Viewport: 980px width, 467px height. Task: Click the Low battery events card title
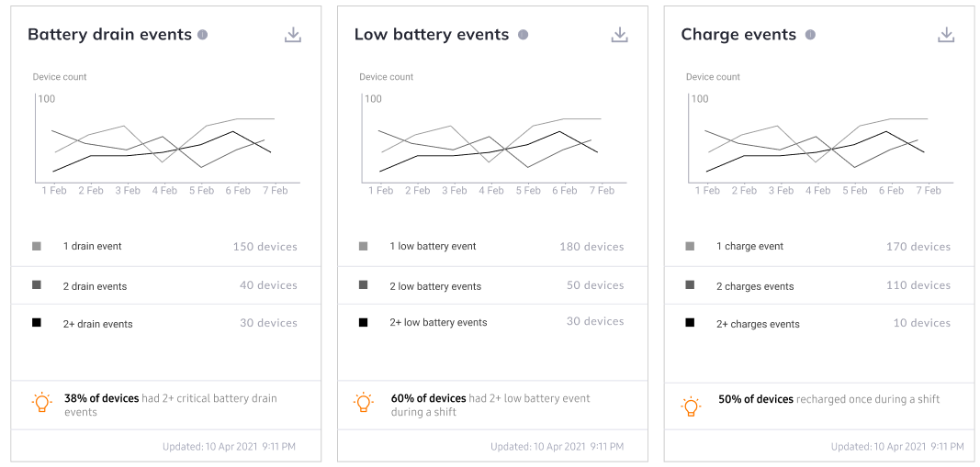point(432,34)
